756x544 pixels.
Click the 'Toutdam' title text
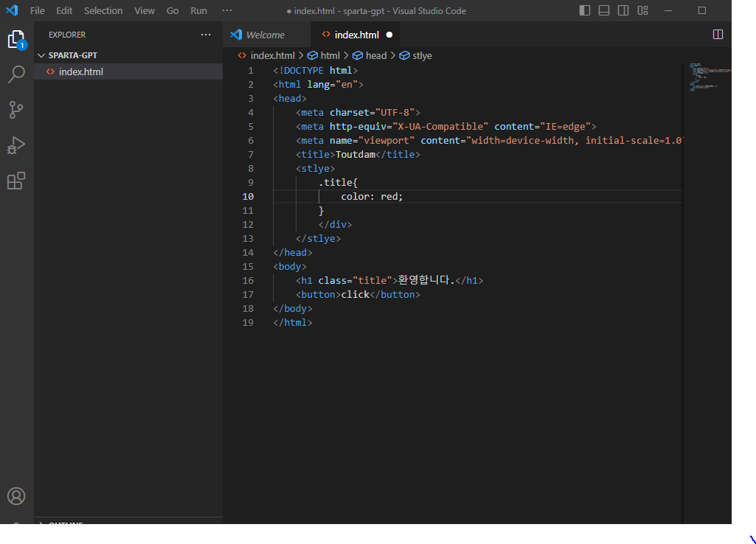coord(356,155)
